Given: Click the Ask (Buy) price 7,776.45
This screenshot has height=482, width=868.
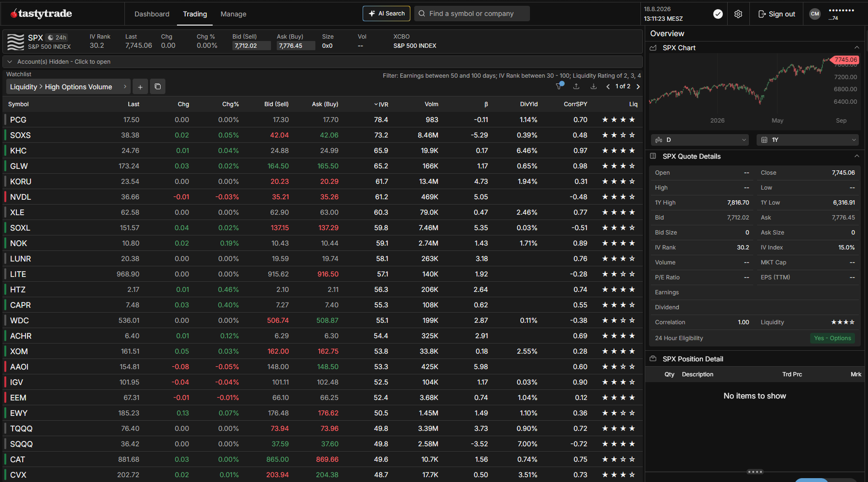Looking at the screenshot, I should pos(296,46).
